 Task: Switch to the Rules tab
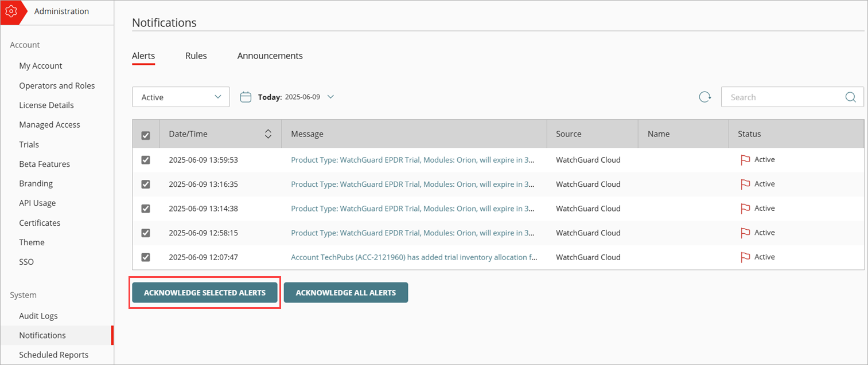pos(196,56)
